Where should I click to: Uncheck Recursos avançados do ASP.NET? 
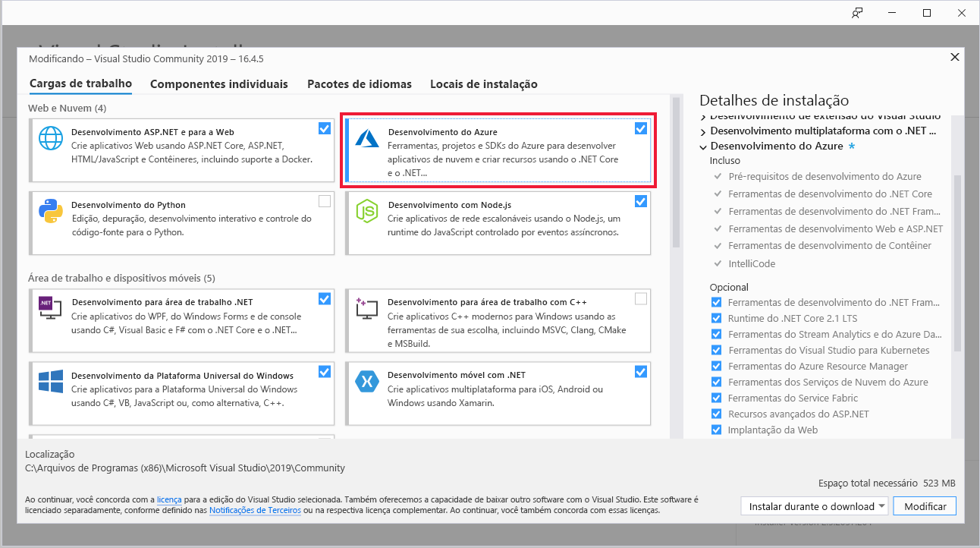(x=716, y=414)
